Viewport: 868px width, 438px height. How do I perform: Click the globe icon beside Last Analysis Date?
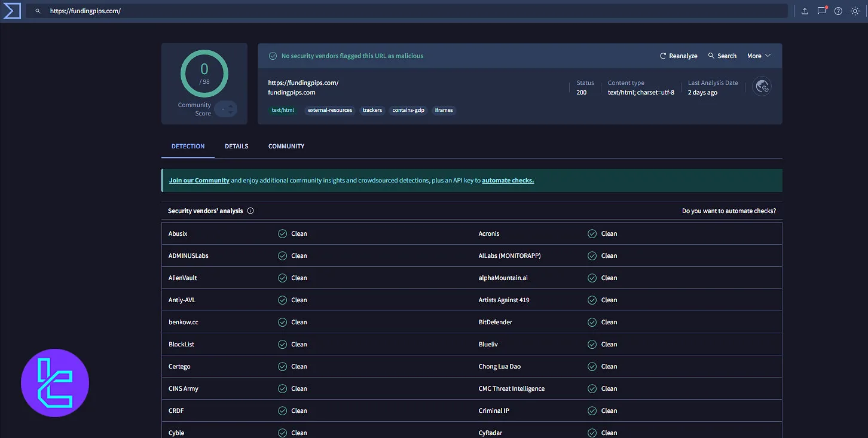click(x=762, y=87)
